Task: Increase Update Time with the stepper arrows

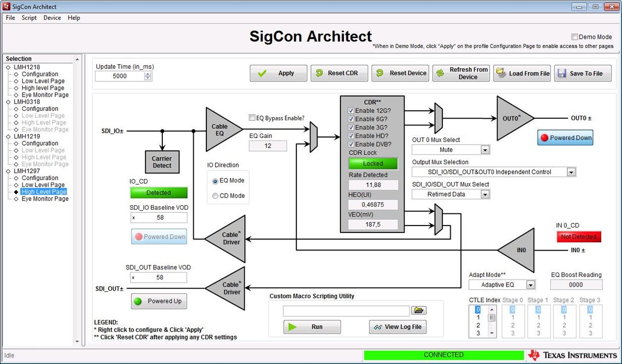Action: [148, 74]
